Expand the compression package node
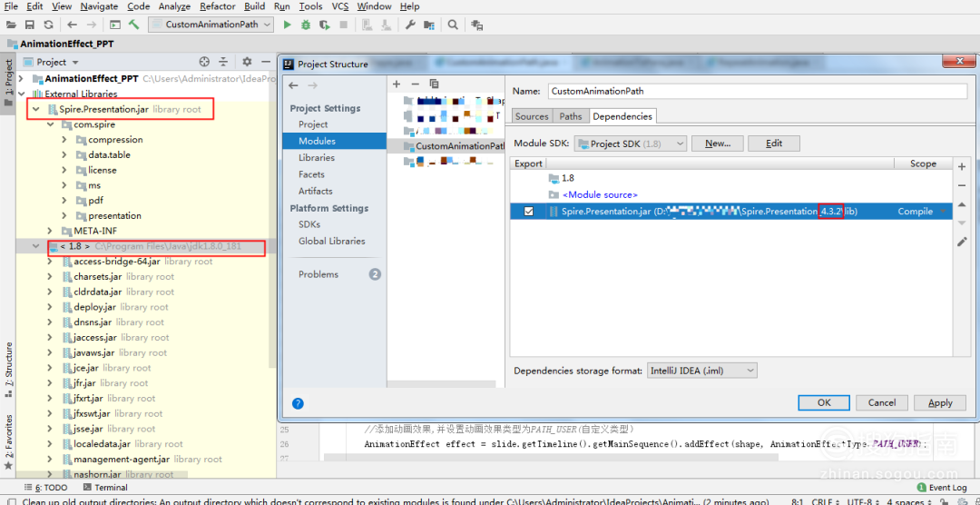This screenshot has height=505, width=980. (x=64, y=140)
